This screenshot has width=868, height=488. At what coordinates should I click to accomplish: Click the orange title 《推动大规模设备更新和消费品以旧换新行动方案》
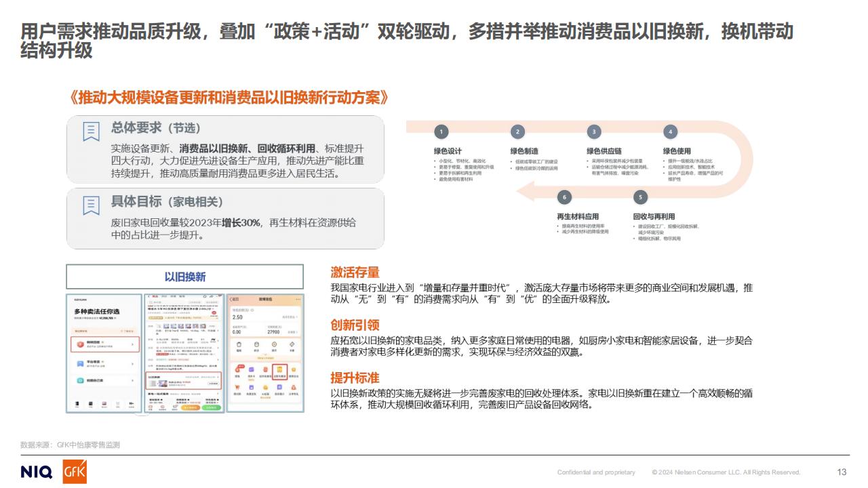pyautogui.click(x=230, y=98)
